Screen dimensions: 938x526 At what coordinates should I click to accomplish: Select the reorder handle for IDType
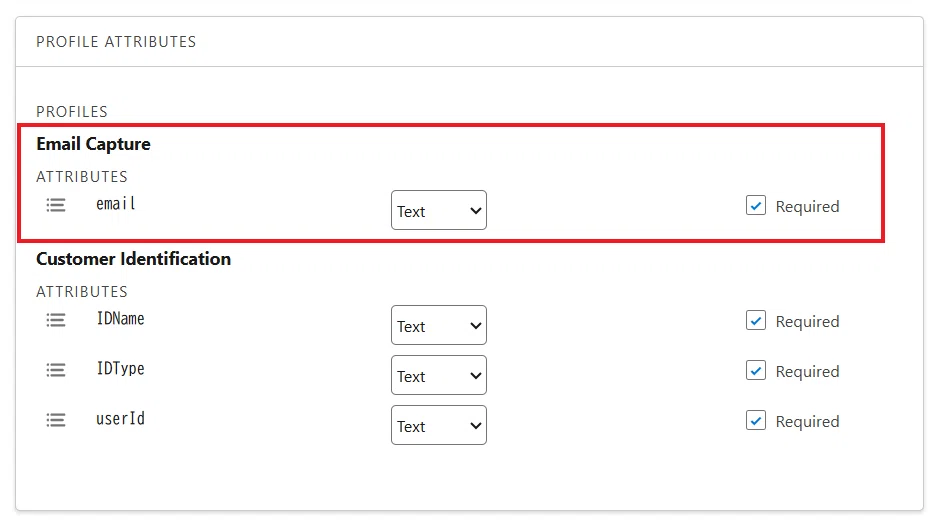click(x=56, y=370)
